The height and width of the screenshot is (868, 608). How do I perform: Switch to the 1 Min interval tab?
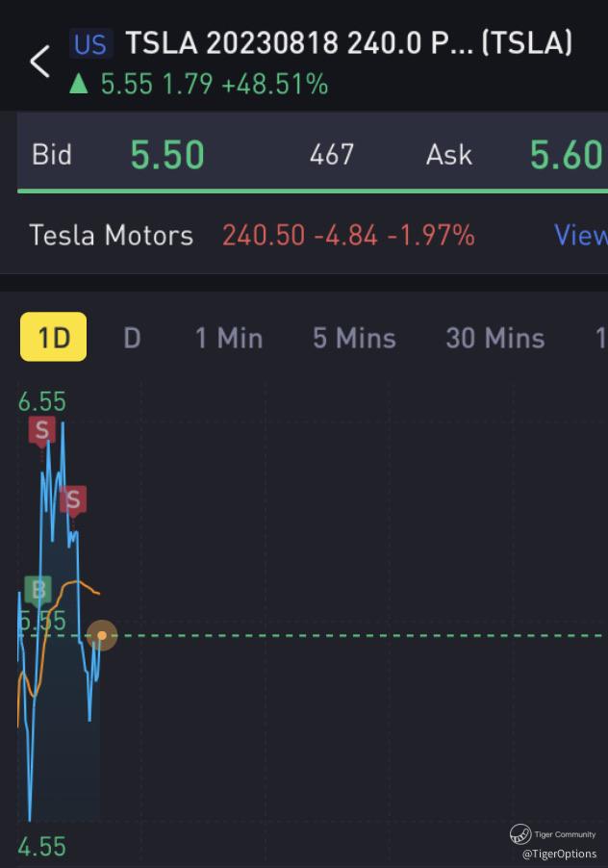tap(229, 338)
